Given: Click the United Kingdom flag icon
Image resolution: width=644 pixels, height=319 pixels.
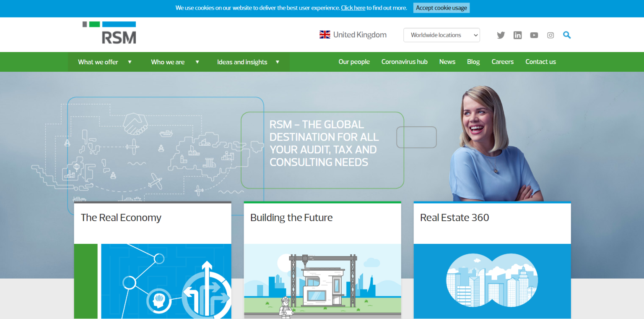Looking at the screenshot, I should [325, 35].
